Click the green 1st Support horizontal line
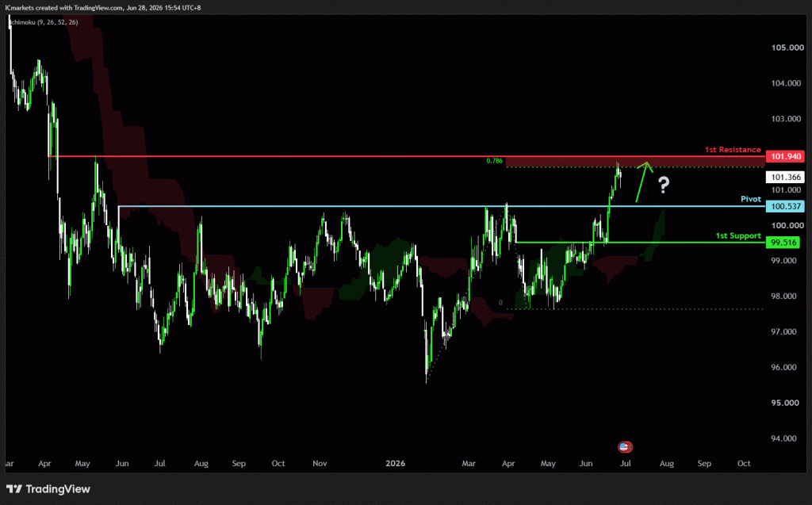 click(x=641, y=243)
